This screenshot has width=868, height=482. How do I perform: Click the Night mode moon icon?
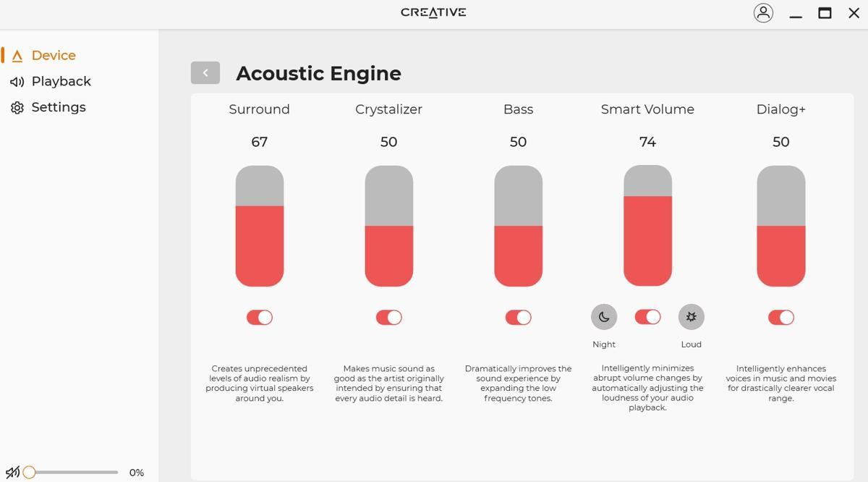pyautogui.click(x=604, y=317)
